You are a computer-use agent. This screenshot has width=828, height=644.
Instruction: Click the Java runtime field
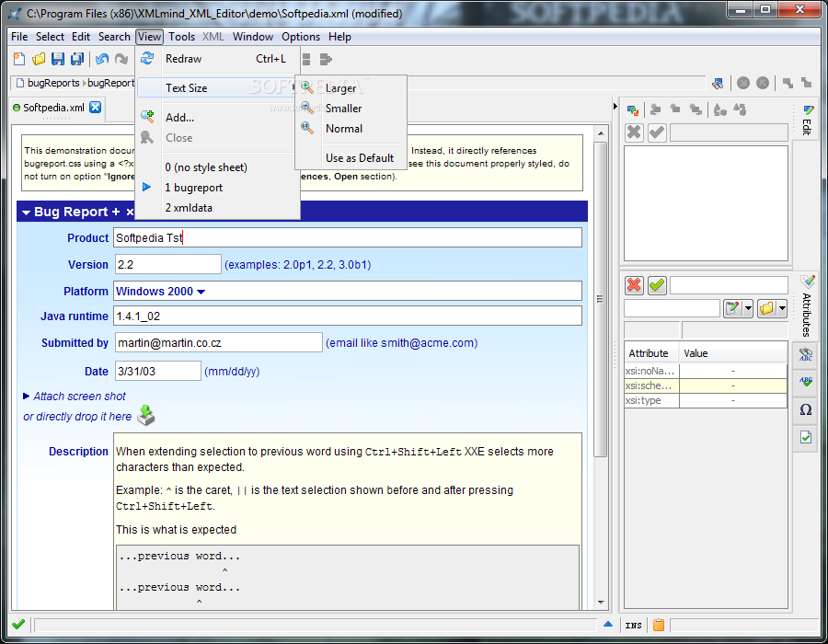pyautogui.click(x=348, y=316)
